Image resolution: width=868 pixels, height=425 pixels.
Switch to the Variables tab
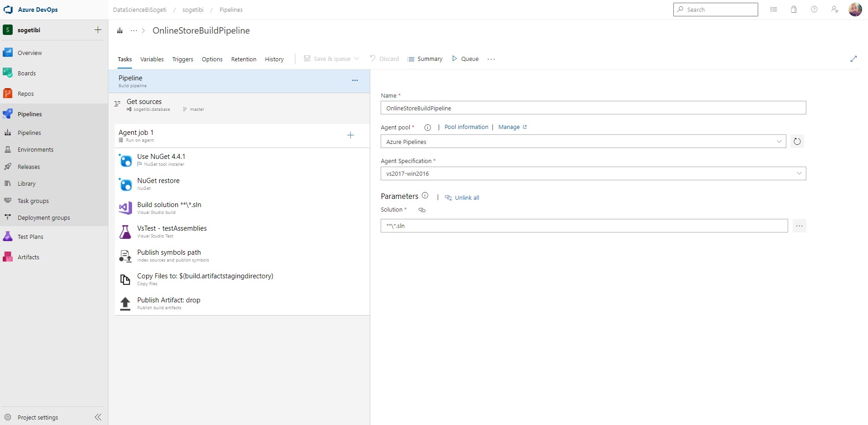tap(152, 59)
